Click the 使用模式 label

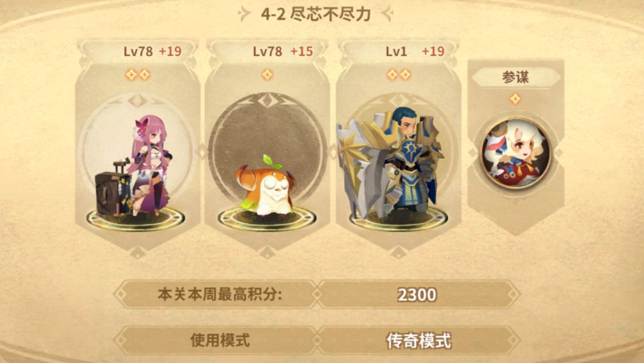click(x=220, y=340)
